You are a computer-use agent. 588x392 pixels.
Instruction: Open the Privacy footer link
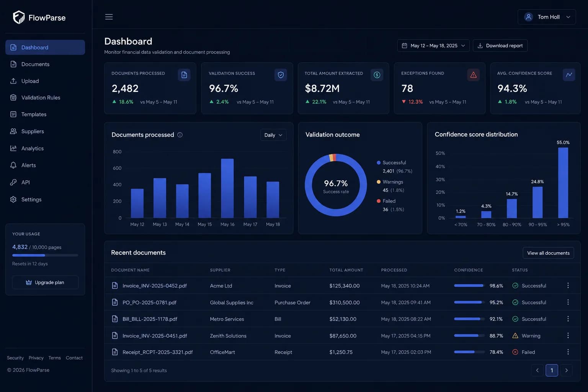click(36, 358)
